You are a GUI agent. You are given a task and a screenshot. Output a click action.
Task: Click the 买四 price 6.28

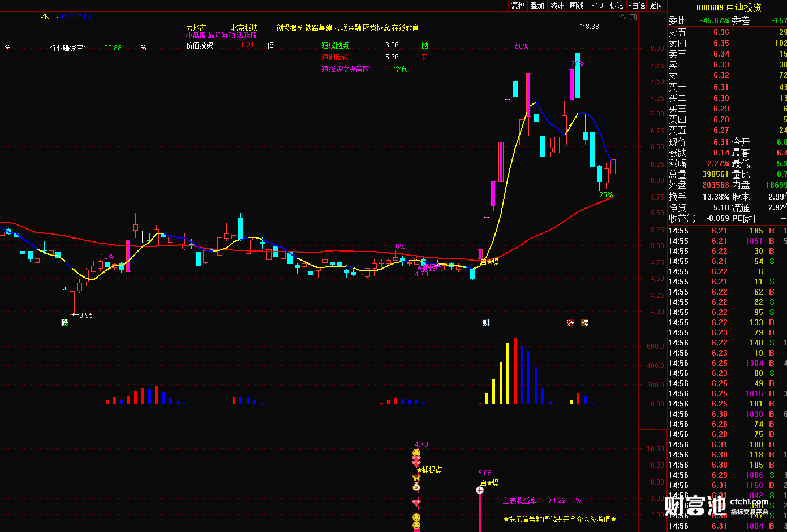pyautogui.click(x=721, y=119)
